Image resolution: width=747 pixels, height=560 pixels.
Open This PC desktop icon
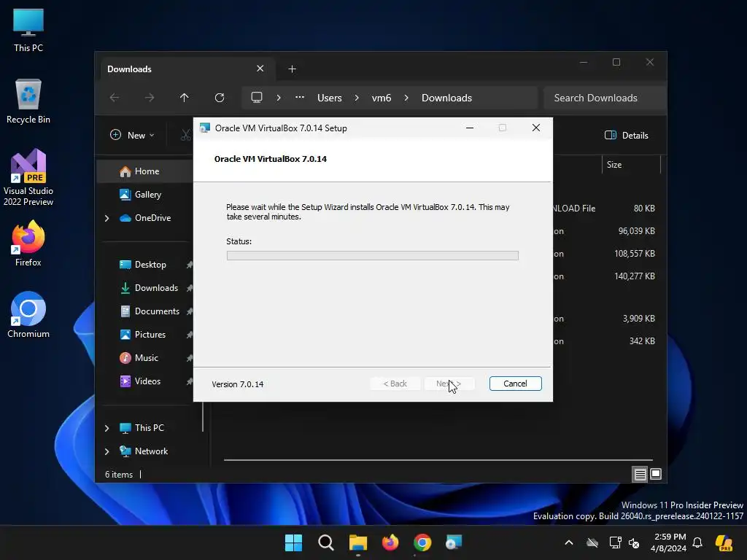28,30
